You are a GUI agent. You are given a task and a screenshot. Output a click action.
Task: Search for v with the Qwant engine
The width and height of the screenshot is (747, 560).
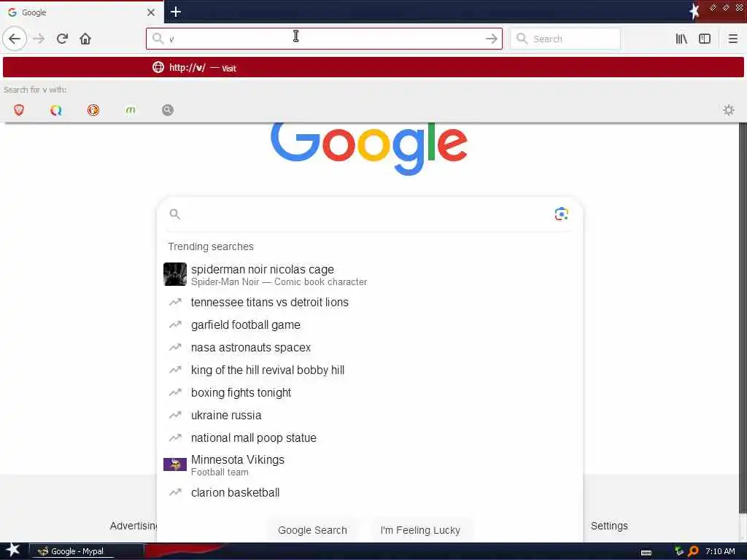pyautogui.click(x=55, y=110)
